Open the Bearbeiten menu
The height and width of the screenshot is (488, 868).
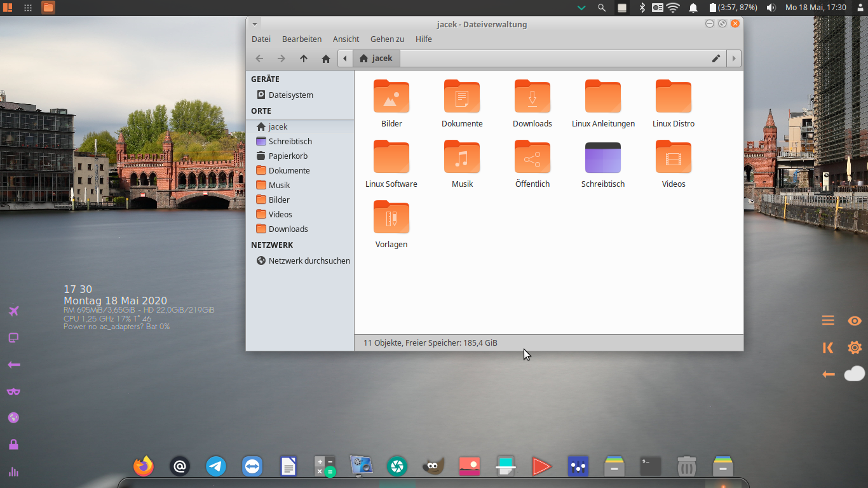pyautogui.click(x=302, y=39)
